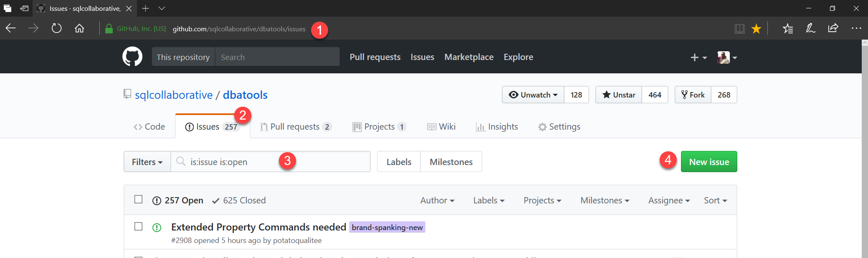Go to browser home page icon
The image size is (868, 258).
(x=79, y=28)
